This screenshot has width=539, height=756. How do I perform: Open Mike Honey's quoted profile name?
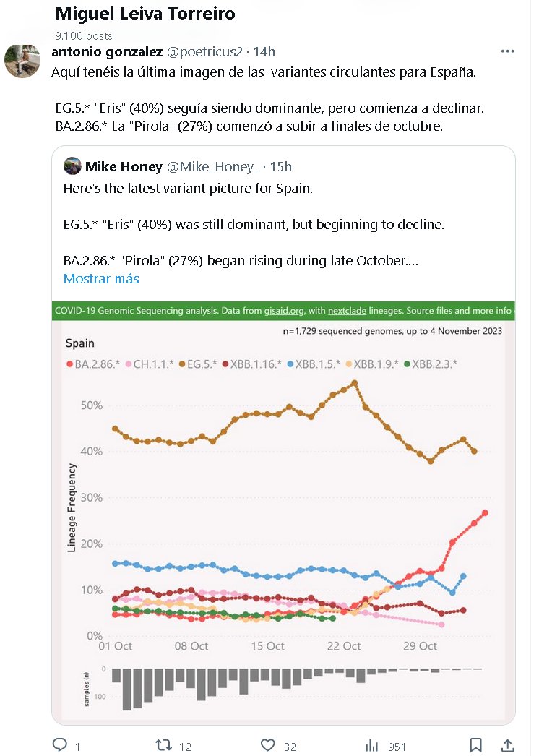point(124,167)
